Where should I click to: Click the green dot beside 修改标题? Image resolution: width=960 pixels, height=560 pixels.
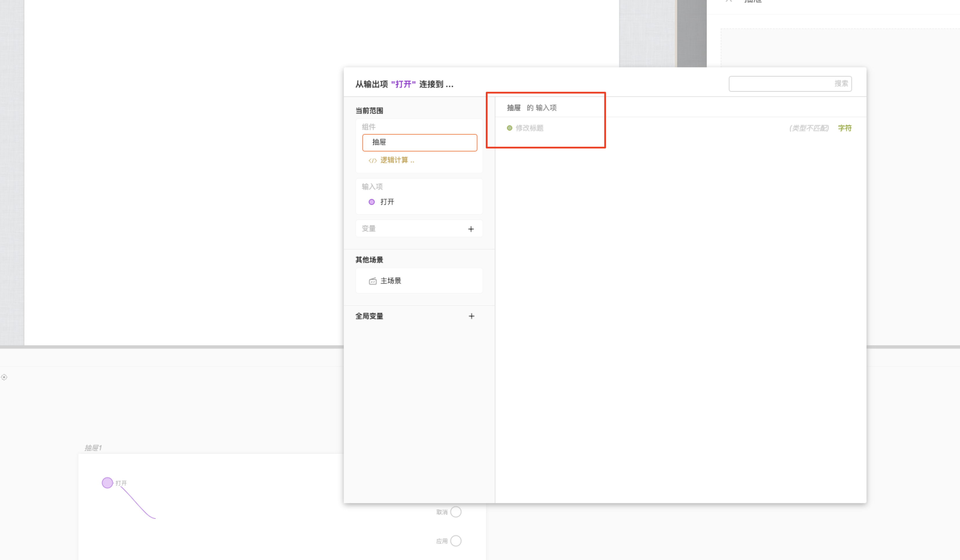tap(509, 128)
